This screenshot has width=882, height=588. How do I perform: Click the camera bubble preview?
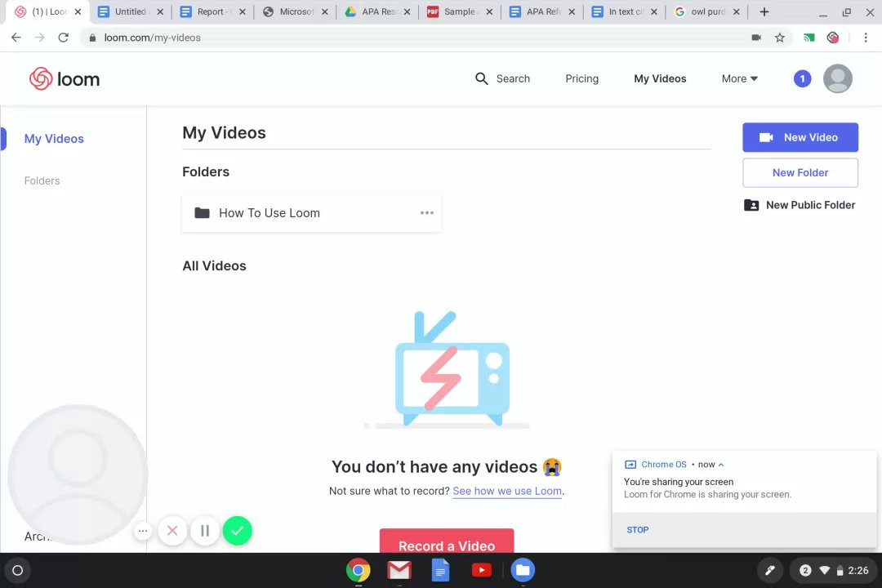click(x=78, y=474)
